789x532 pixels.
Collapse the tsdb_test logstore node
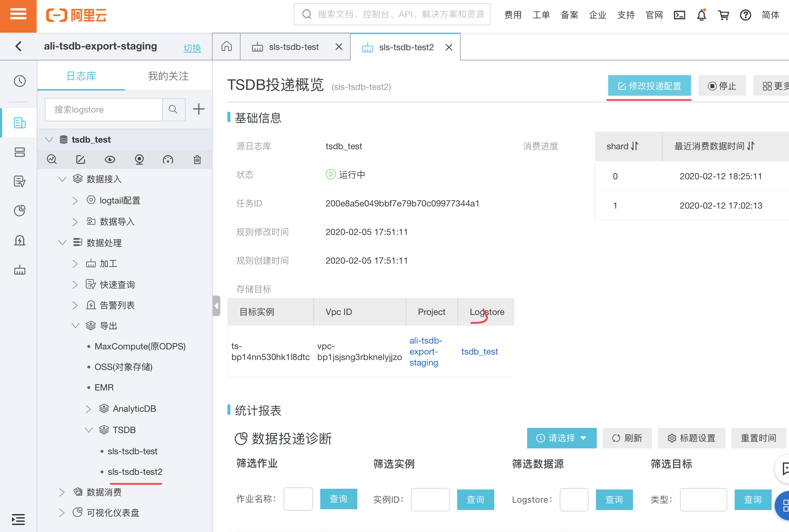coord(49,140)
